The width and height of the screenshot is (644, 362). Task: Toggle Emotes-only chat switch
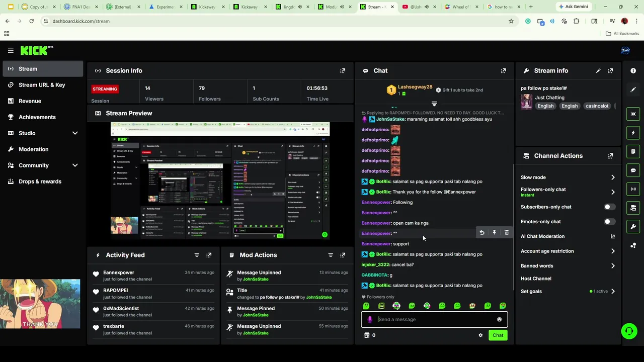pos(609,222)
